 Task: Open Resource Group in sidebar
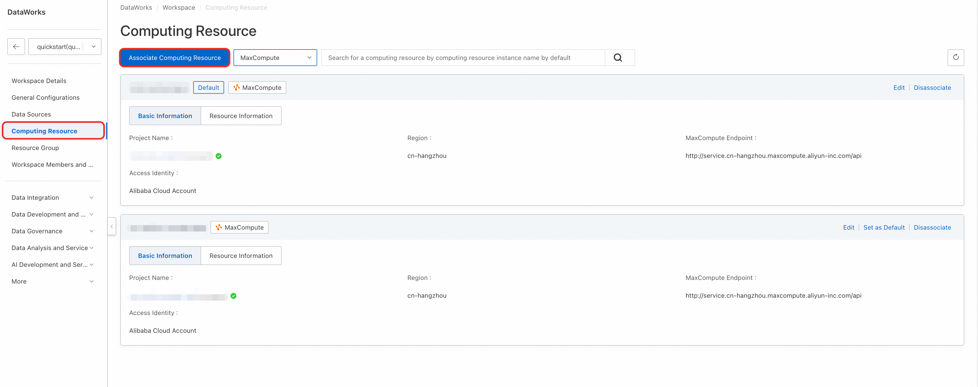click(35, 147)
